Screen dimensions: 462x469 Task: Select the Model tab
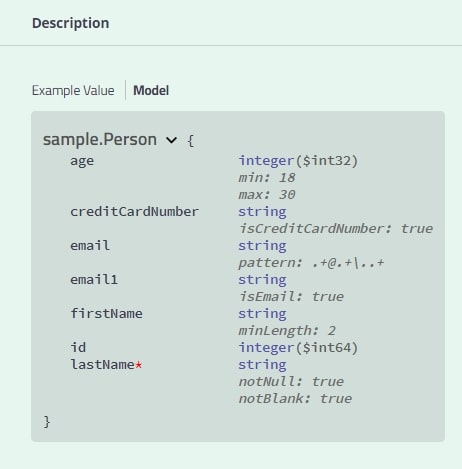pyautogui.click(x=151, y=91)
